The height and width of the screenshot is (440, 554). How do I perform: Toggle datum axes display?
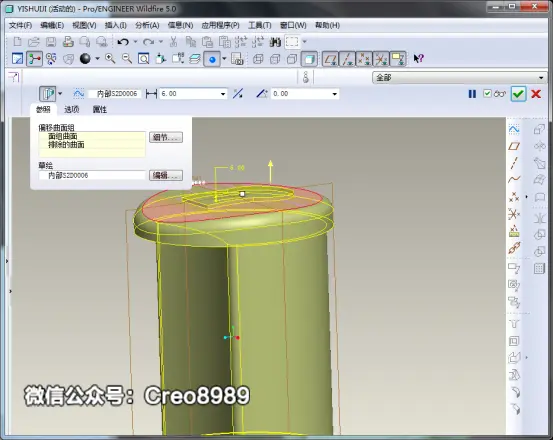[347, 59]
